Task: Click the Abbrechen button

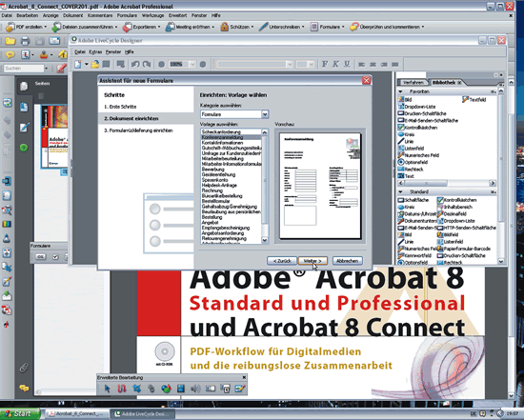Action: click(x=347, y=261)
